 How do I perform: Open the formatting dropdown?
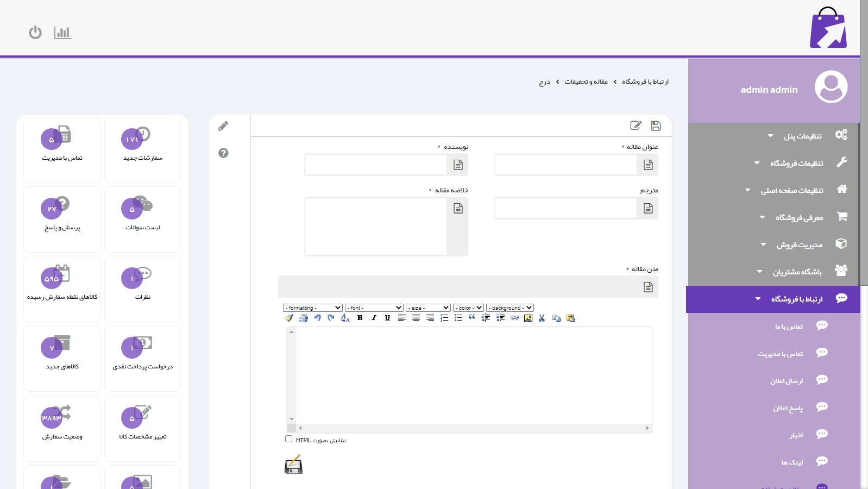pos(312,308)
